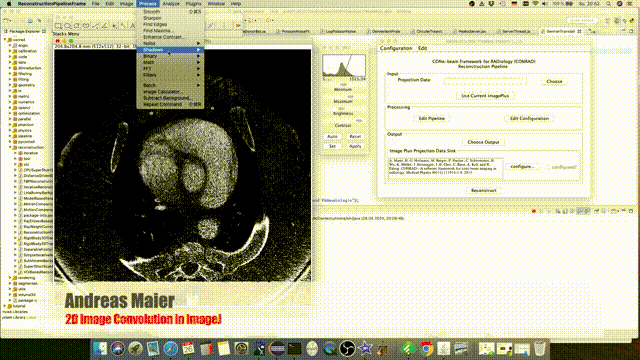Open the Filters submenu in Process menu

170,75
